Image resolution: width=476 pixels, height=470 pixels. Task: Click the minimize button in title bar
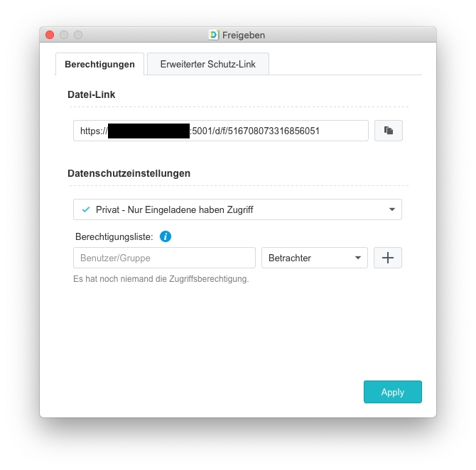click(64, 35)
